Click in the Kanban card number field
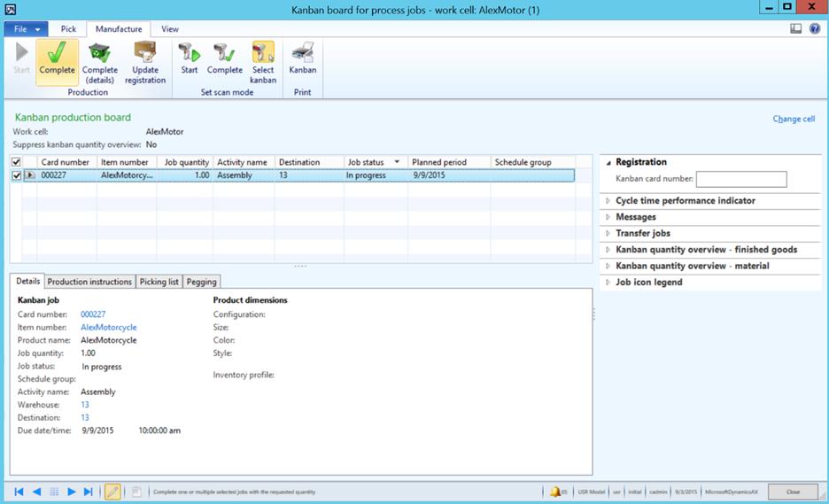Viewport: 829px width, 504px height. pos(741,179)
